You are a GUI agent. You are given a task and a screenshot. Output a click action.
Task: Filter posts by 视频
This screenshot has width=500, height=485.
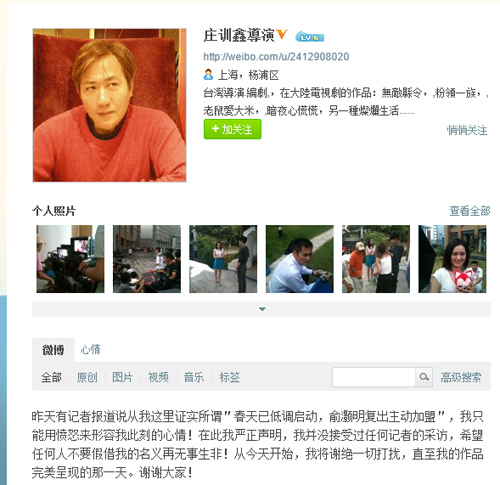pyautogui.click(x=158, y=377)
